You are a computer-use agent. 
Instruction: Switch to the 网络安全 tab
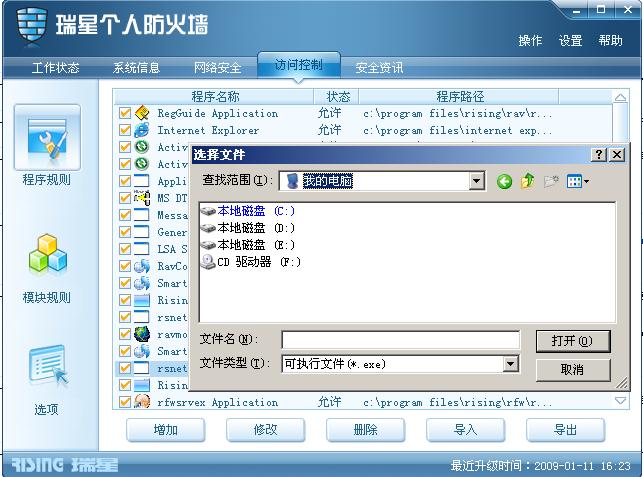[217, 67]
